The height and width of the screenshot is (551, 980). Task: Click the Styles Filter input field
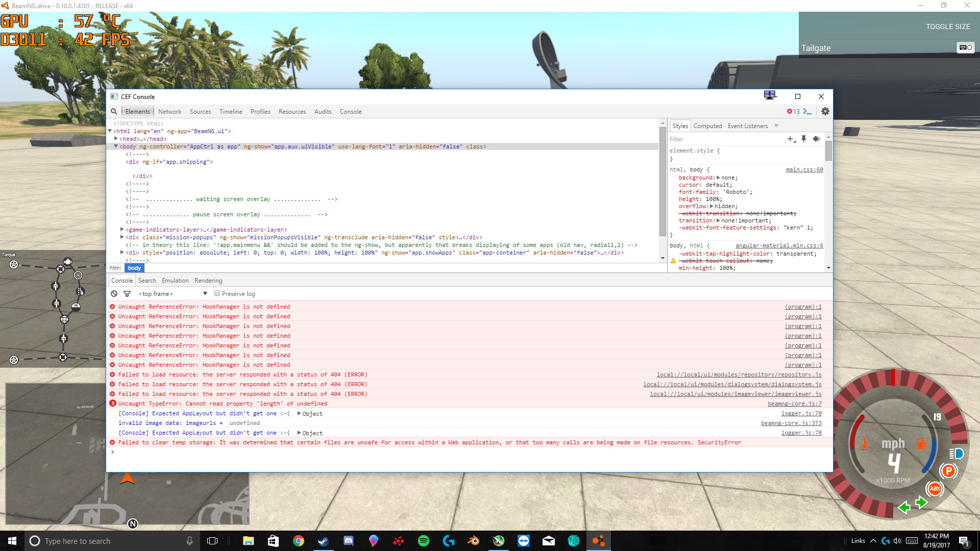pos(726,139)
